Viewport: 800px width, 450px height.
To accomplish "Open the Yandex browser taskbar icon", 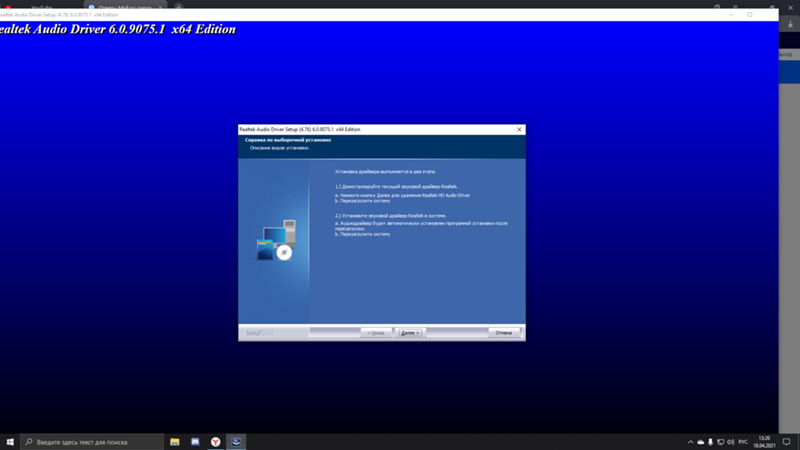I will click(x=215, y=442).
